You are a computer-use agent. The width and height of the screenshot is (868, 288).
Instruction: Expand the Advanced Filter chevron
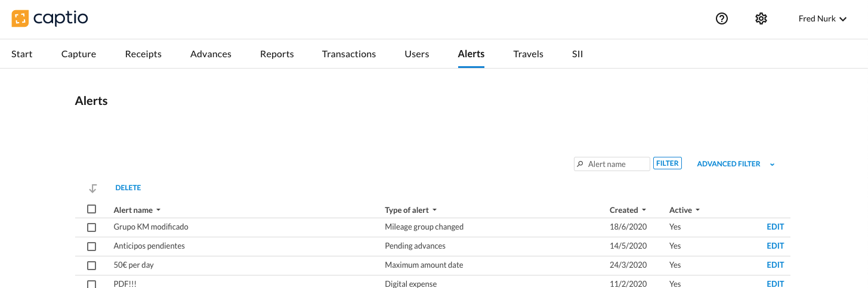point(772,165)
